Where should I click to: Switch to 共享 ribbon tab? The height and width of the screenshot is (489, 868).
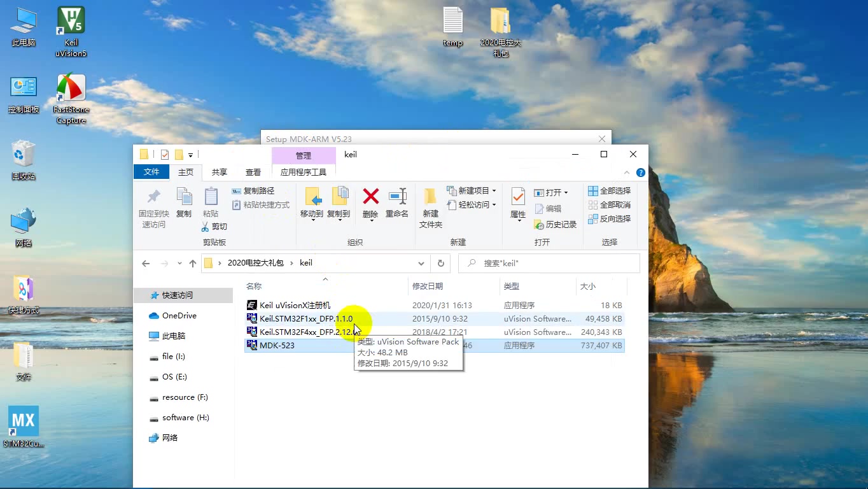coord(220,172)
